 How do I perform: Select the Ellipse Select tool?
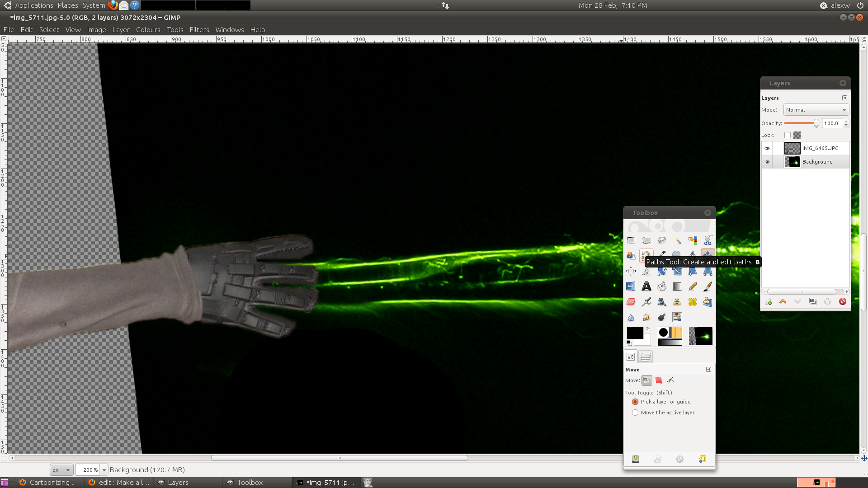[646, 240]
